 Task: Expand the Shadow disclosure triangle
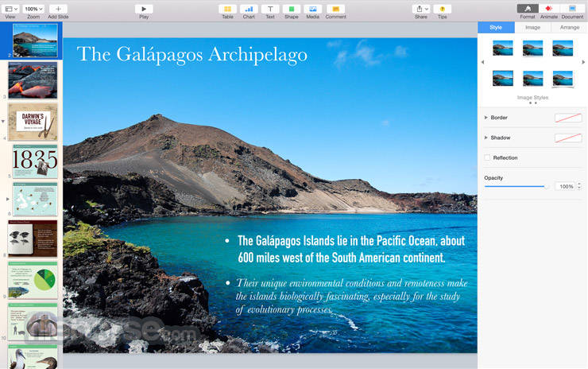(x=486, y=138)
